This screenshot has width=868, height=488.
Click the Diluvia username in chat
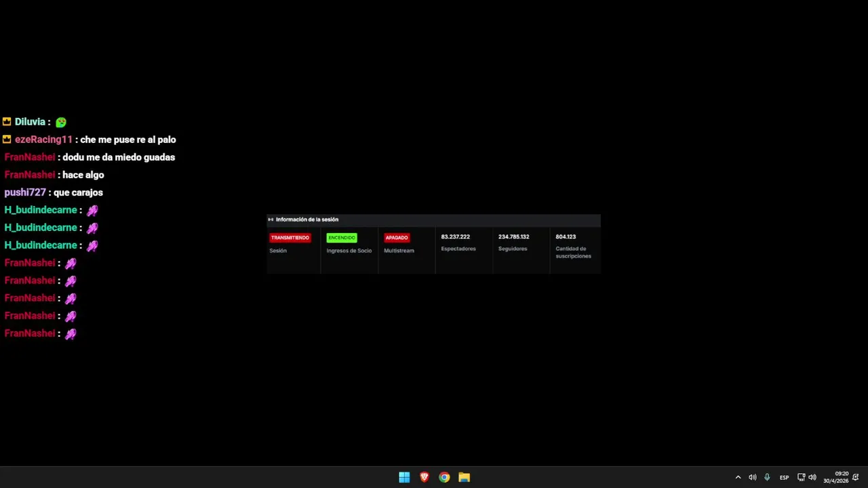30,122
